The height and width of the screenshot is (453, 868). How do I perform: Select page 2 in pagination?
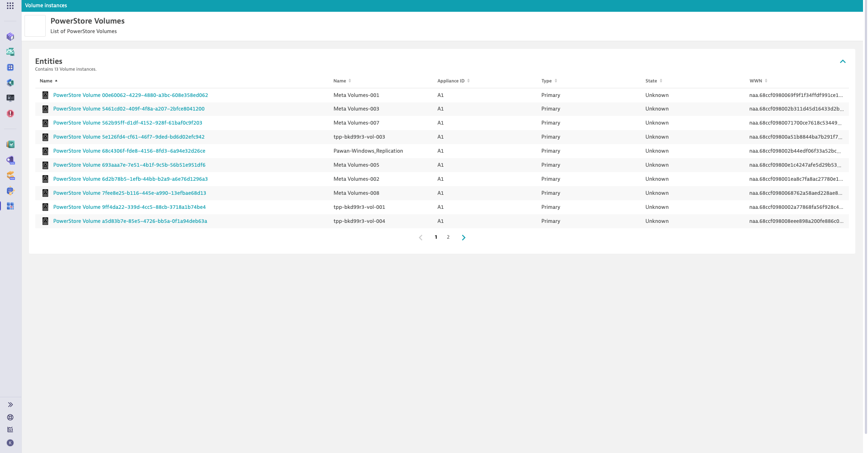coord(448,237)
